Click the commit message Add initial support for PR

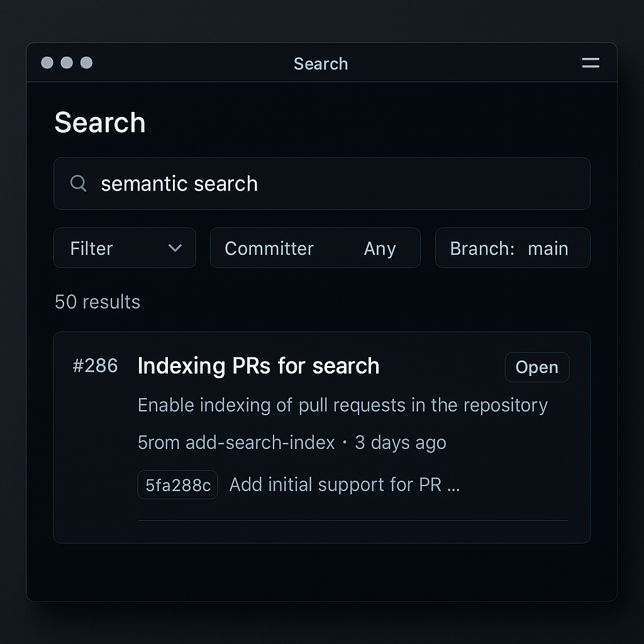point(344,484)
